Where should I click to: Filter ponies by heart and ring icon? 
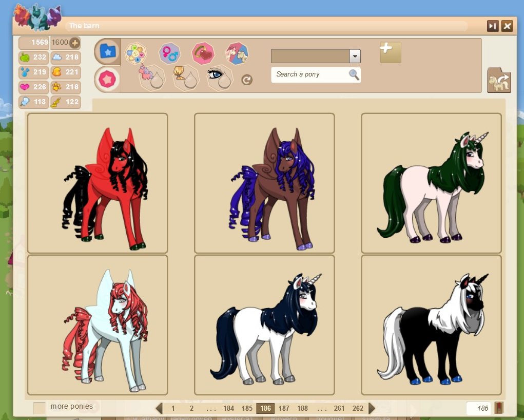pos(203,53)
